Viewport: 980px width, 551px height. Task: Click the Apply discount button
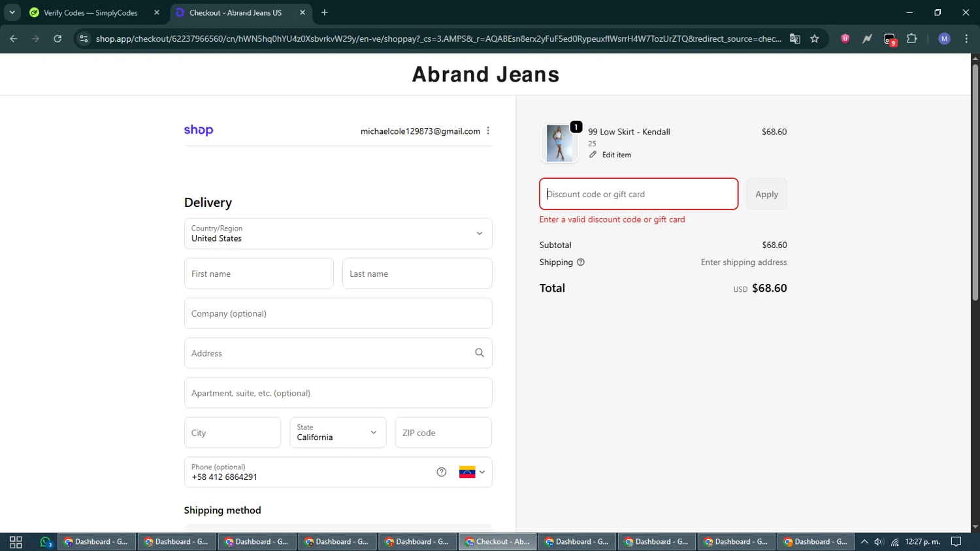tap(766, 194)
